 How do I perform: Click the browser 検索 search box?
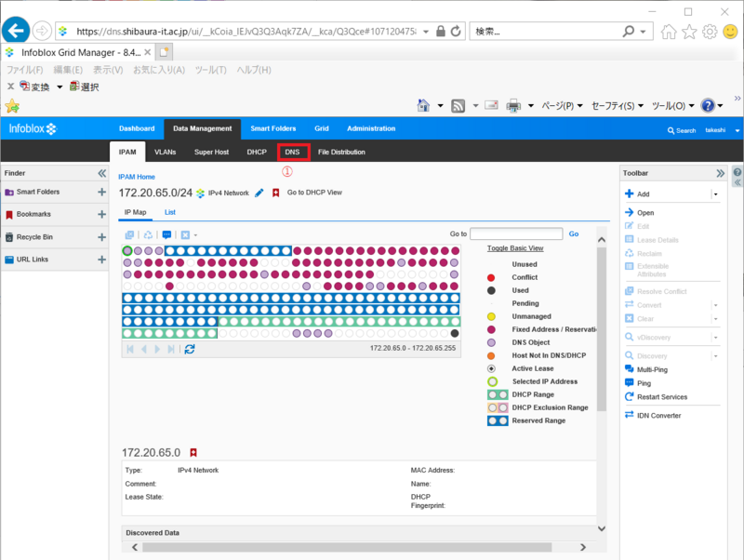point(545,32)
